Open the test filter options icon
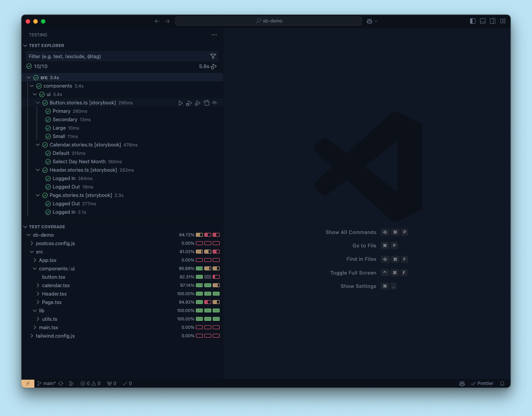Viewport: 532px width, 416px height. [x=213, y=56]
